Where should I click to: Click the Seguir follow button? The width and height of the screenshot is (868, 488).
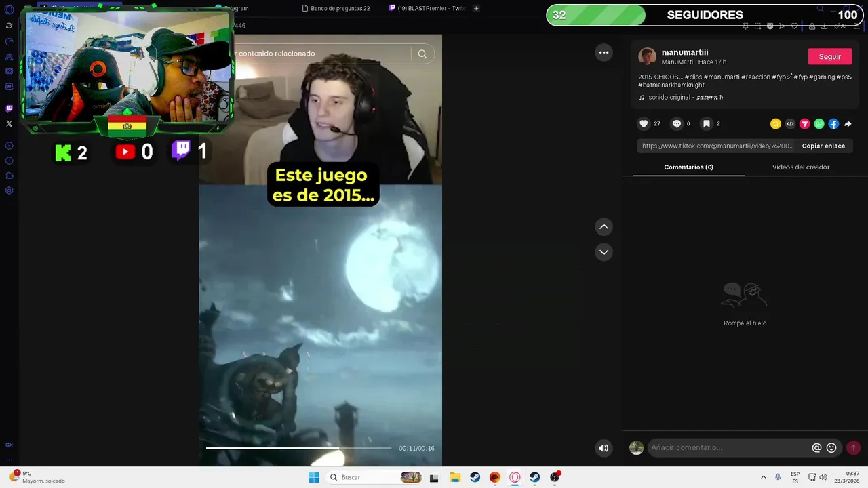[829, 57]
